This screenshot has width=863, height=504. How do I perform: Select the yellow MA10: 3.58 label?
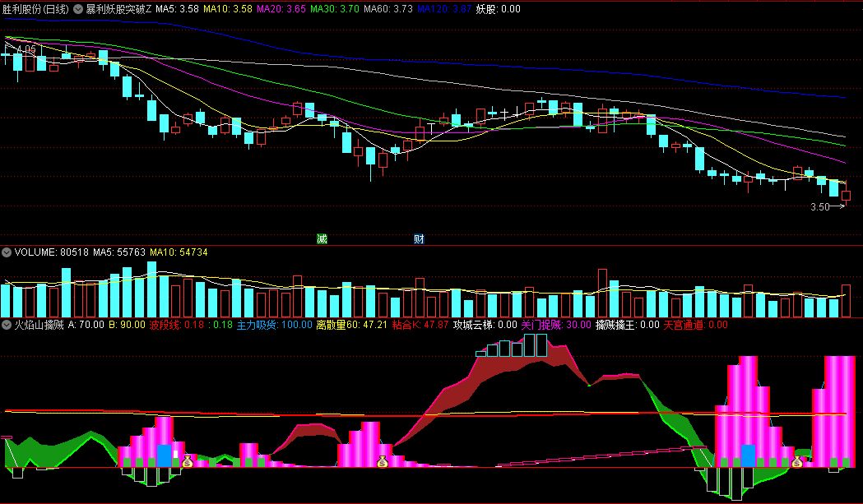(x=227, y=9)
